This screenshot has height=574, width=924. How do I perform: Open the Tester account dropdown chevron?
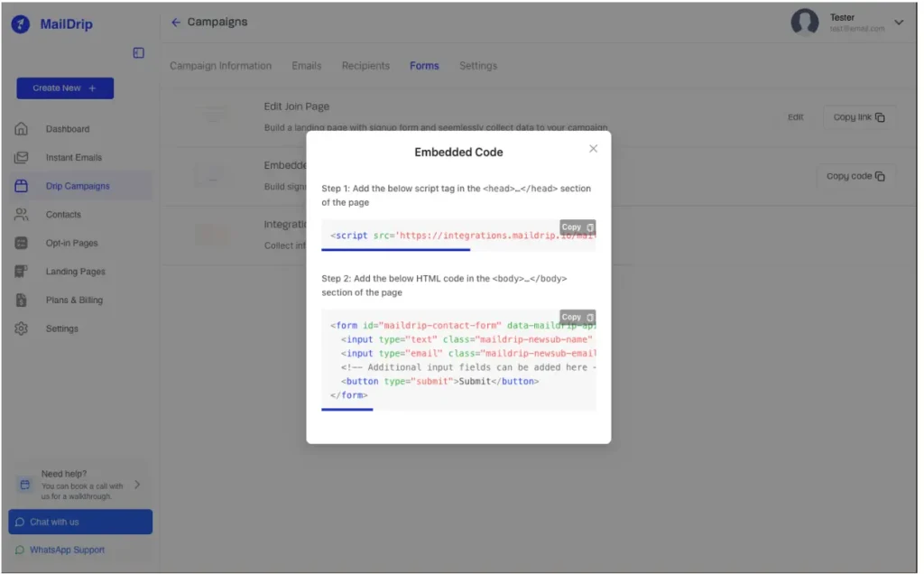click(899, 23)
